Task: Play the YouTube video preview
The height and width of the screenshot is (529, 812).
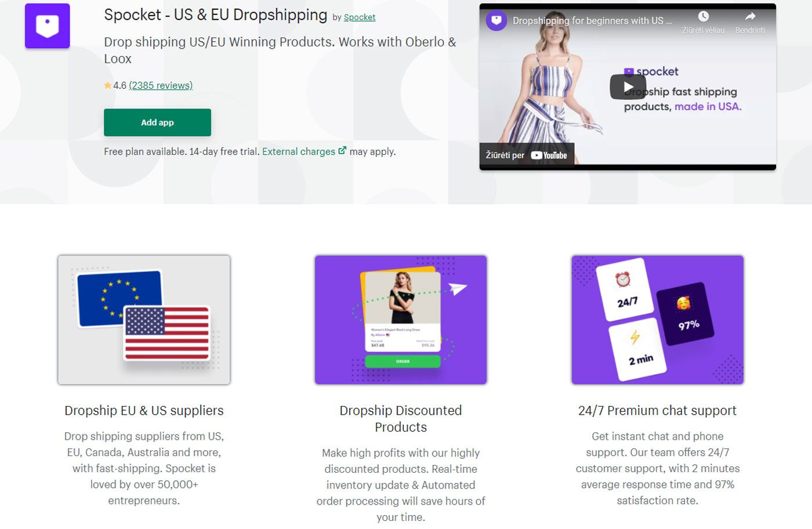Action: (628, 87)
